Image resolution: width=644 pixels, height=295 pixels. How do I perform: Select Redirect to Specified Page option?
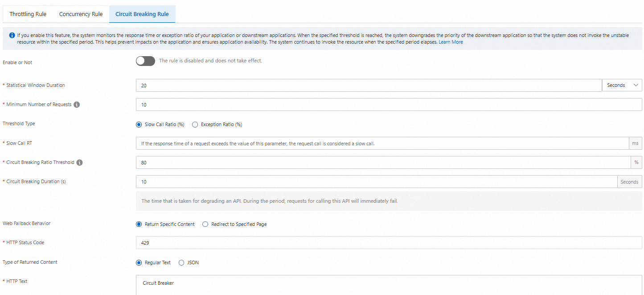pyautogui.click(x=205, y=224)
